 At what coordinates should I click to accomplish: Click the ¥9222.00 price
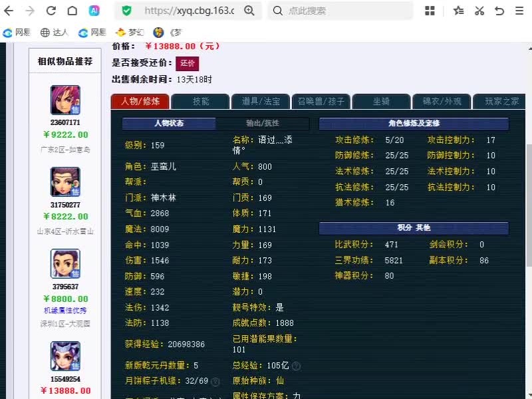[x=65, y=135]
